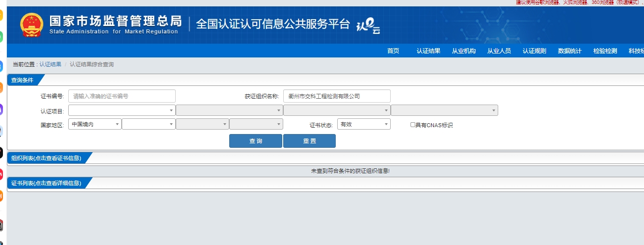This screenshot has height=245, width=644.
Task: Open 从业人员 navigation menu item
Action: click(x=499, y=51)
